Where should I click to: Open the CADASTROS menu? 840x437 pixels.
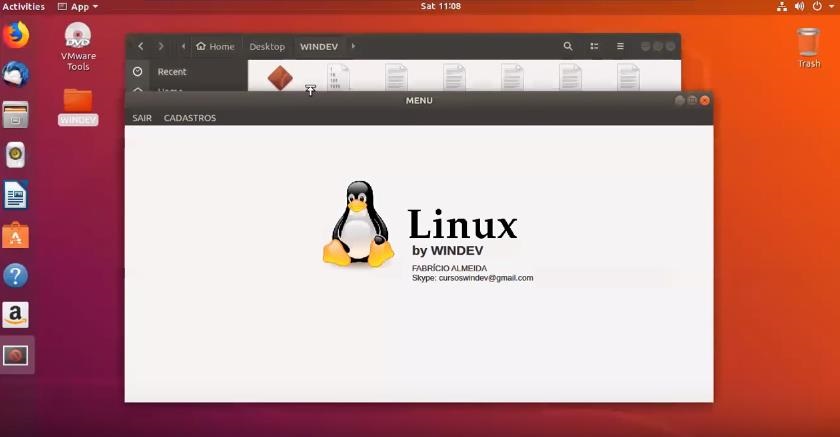190,118
